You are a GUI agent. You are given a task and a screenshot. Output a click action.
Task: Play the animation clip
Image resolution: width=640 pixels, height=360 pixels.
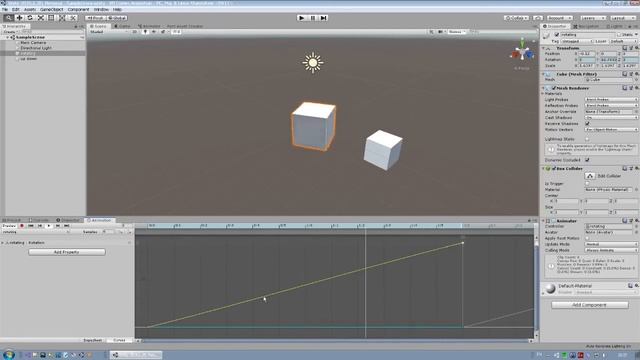click(49, 226)
